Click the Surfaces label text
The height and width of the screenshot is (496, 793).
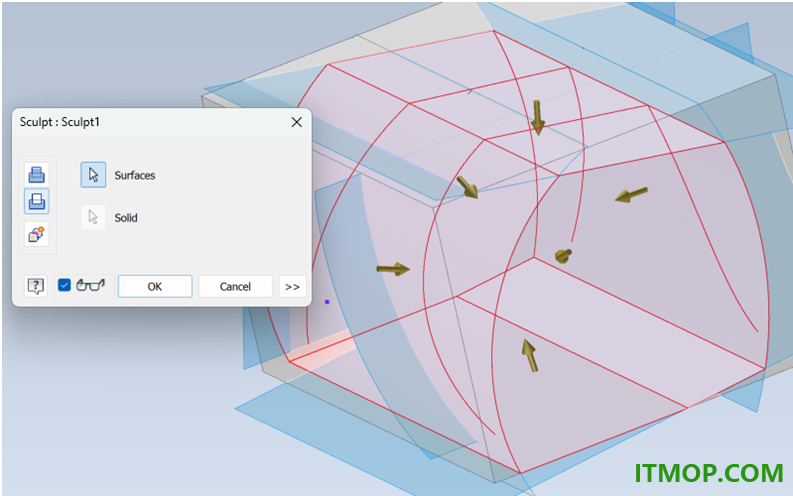[135, 175]
